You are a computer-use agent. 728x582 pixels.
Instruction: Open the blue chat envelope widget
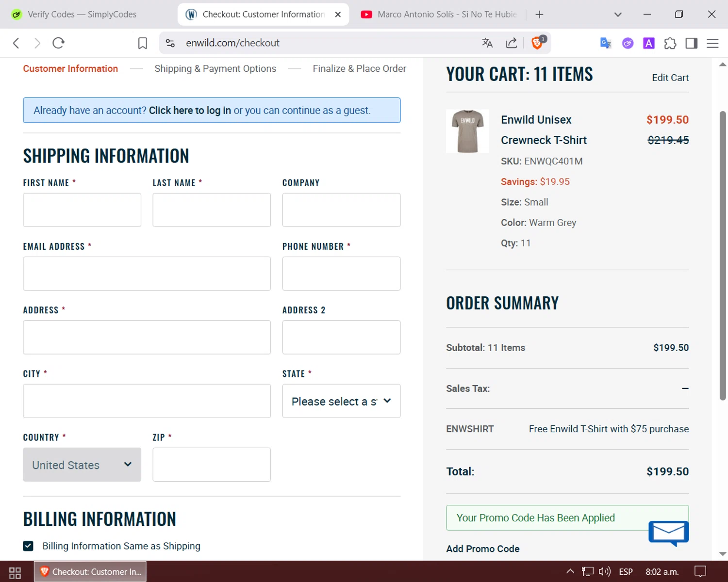[669, 533]
